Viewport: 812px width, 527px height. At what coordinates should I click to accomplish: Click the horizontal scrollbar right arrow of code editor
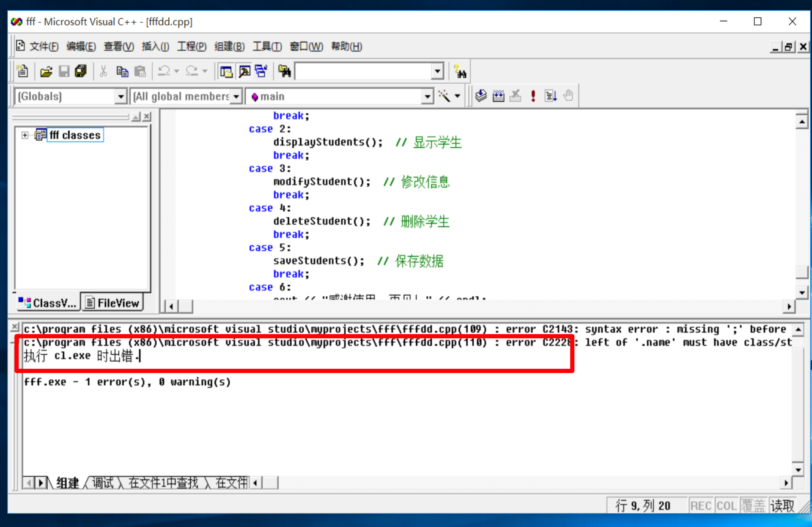pyautogui.click(x=789, y=306)
